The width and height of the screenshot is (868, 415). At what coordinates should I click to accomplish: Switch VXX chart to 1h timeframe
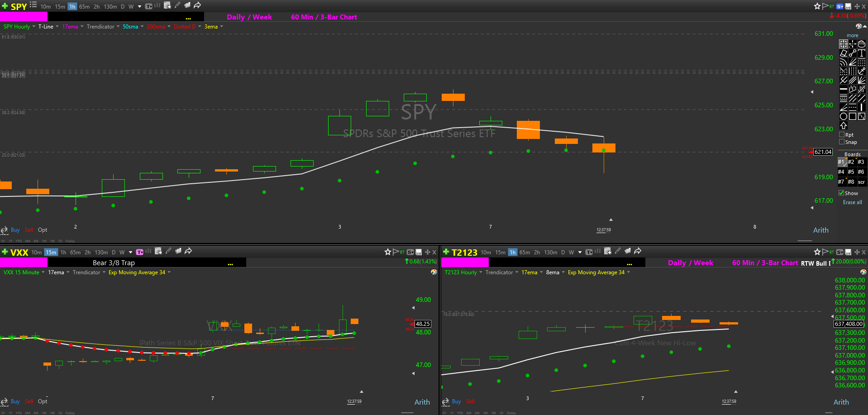[x=63, y=253]
